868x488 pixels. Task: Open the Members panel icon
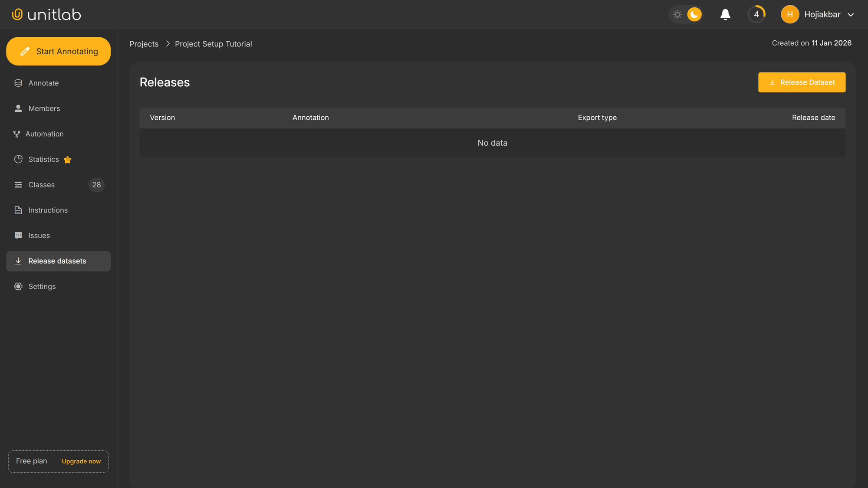(18, 108)
